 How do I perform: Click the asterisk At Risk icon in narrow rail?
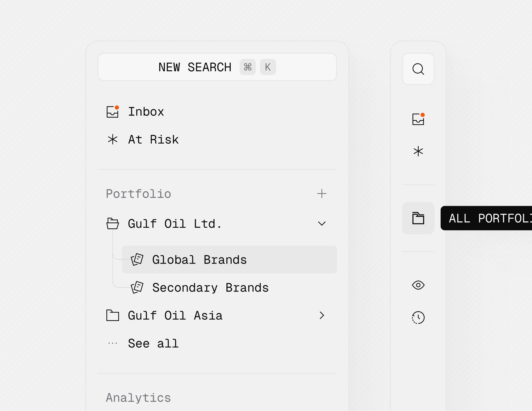tap(418, 151)
